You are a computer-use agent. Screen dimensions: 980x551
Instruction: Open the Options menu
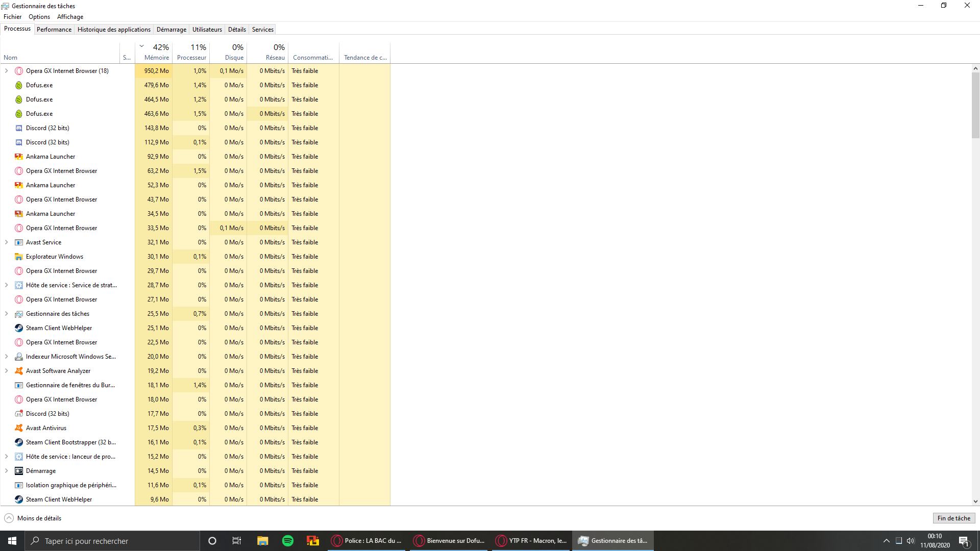coord(39,17)
